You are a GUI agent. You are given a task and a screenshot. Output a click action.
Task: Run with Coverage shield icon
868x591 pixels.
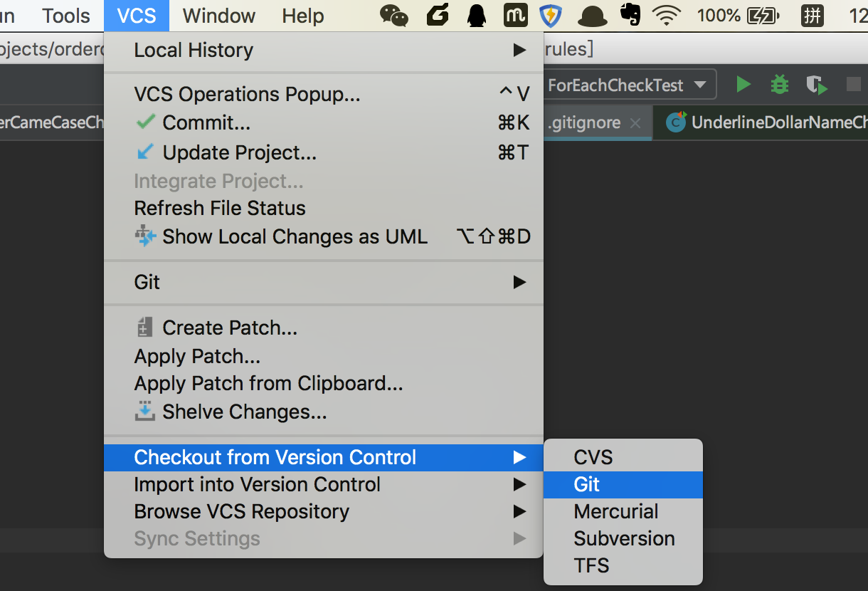816,85
